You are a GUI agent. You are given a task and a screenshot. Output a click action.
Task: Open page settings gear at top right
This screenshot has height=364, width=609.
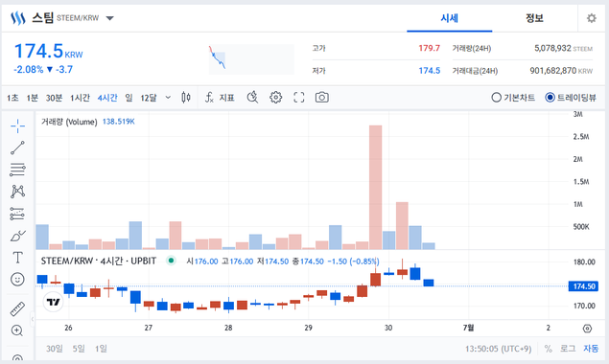click(592, 18)
